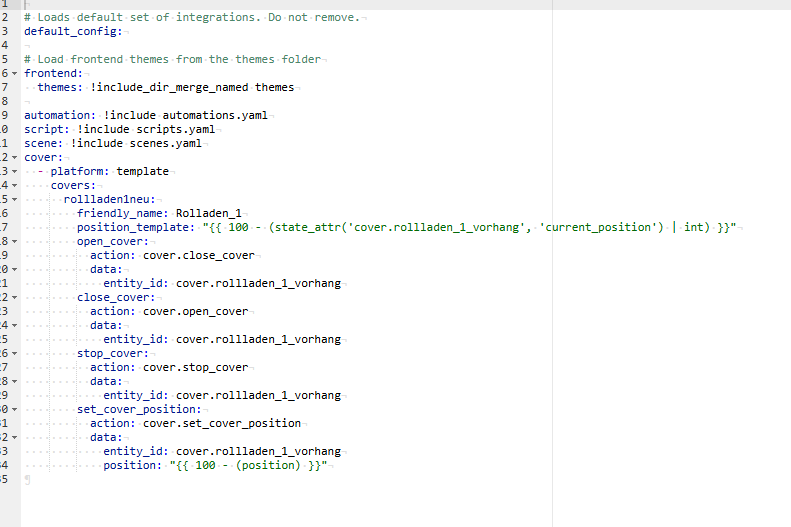Collapse data: block under stop_cover
791x527 pixels.
[15, 382]
